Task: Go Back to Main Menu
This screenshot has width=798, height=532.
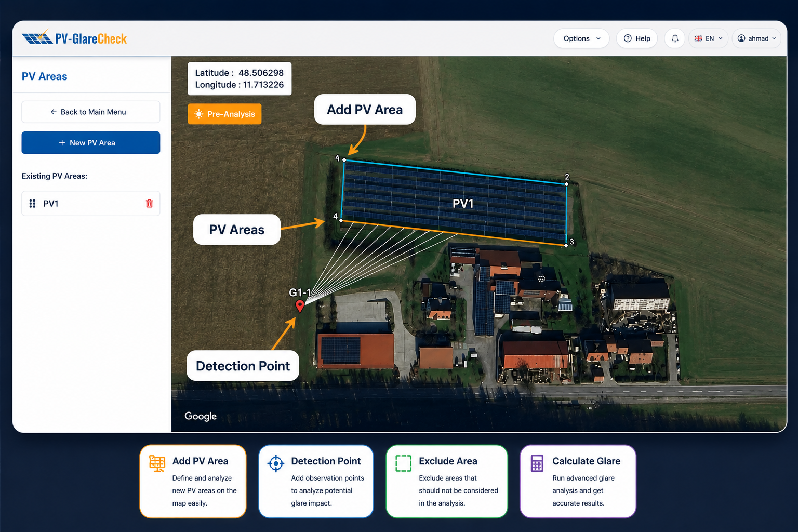Action: pyautogui.click(x=91, y=112)
